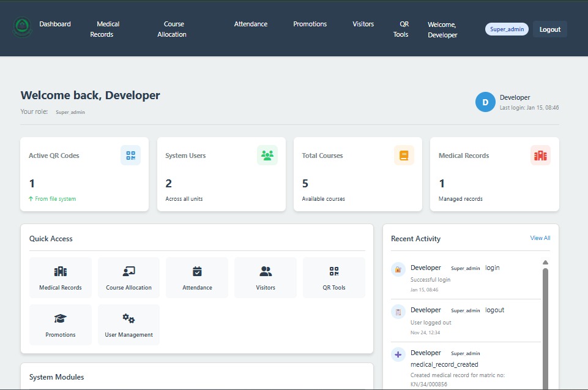Click the Developer avatar circle
Viewport: 588px width, 390px height.
click(485, 102)
